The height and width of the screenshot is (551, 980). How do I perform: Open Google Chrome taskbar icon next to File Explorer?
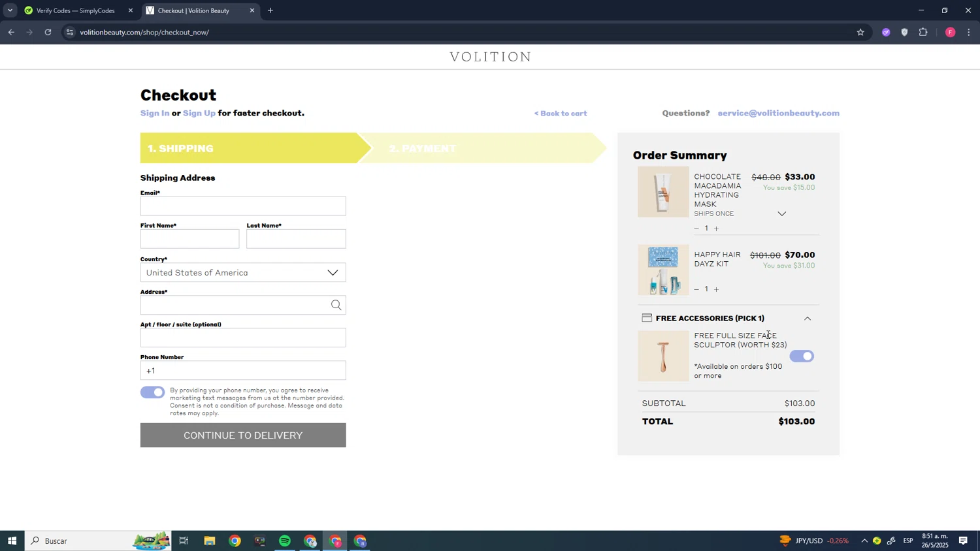pos(235,541)
